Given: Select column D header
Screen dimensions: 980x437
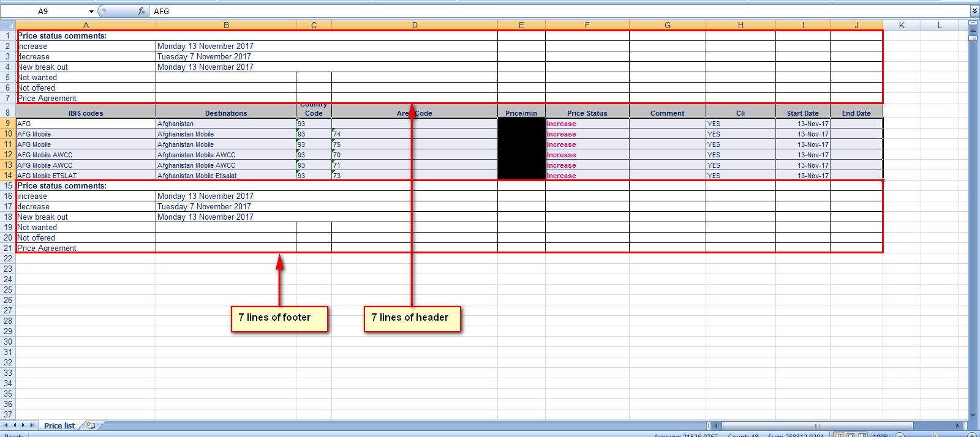Looking at the screenshot, I should click(415, 25).
